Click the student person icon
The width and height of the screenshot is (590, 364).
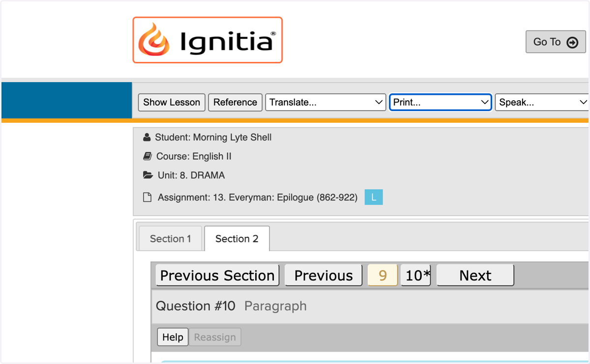click(x=147, y=137)
